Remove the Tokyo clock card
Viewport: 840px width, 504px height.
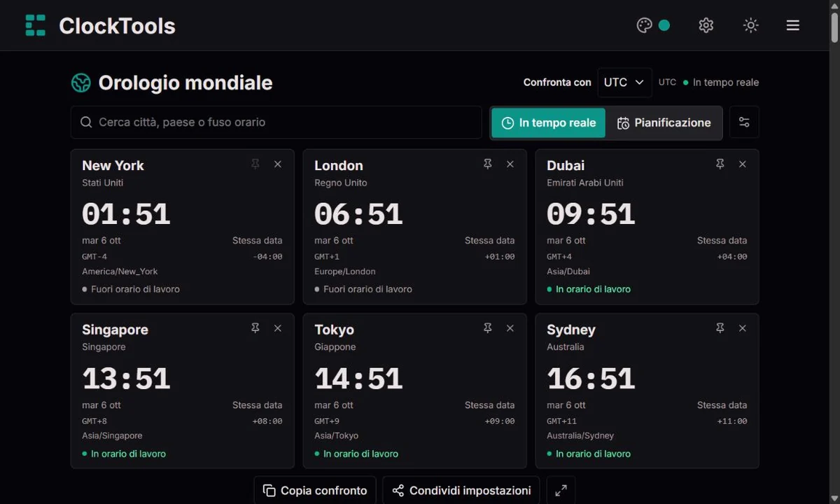[510, 328]
